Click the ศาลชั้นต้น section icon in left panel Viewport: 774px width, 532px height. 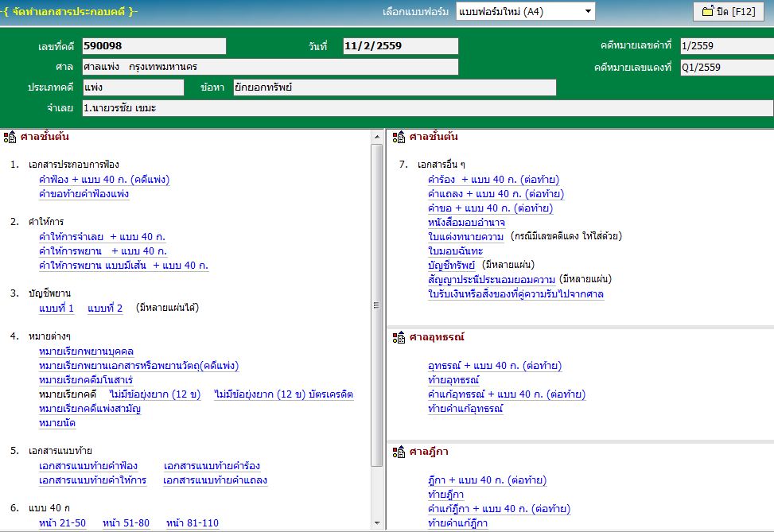[x=10, y=137]
